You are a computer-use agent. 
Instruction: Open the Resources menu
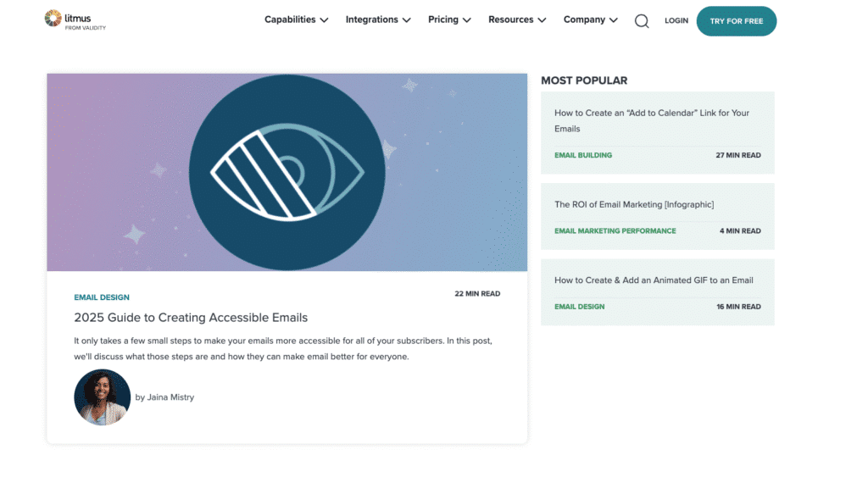pyautogui.click(x=516, y=19)
